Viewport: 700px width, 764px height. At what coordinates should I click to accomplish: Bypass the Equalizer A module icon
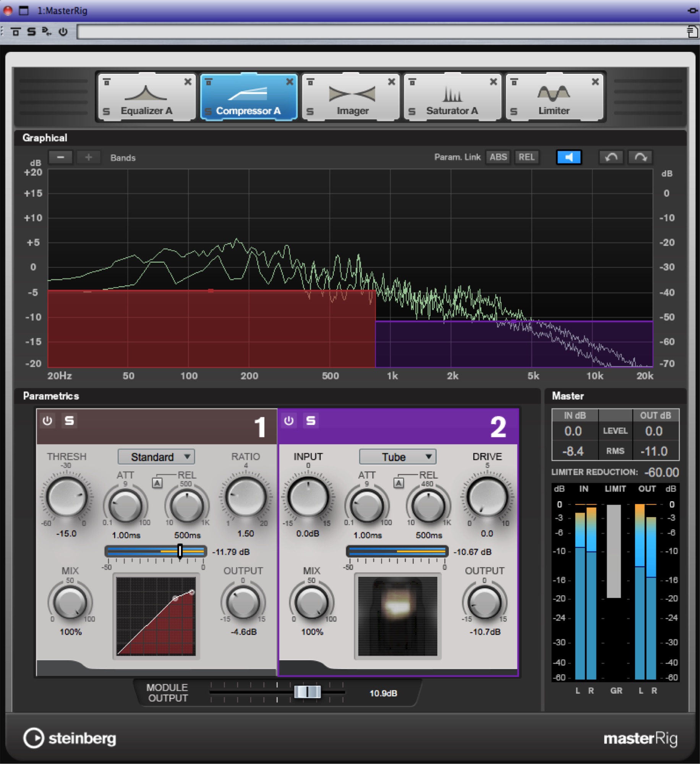[107, 82]
